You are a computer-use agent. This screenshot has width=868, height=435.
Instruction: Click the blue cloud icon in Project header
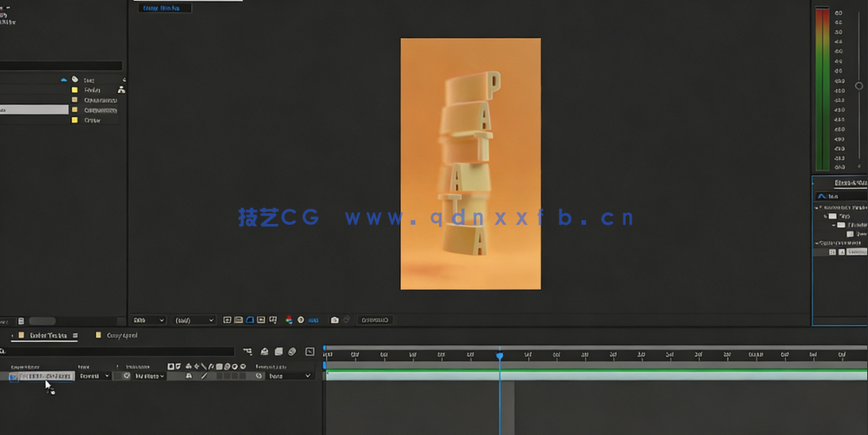(x=64, y=80)
